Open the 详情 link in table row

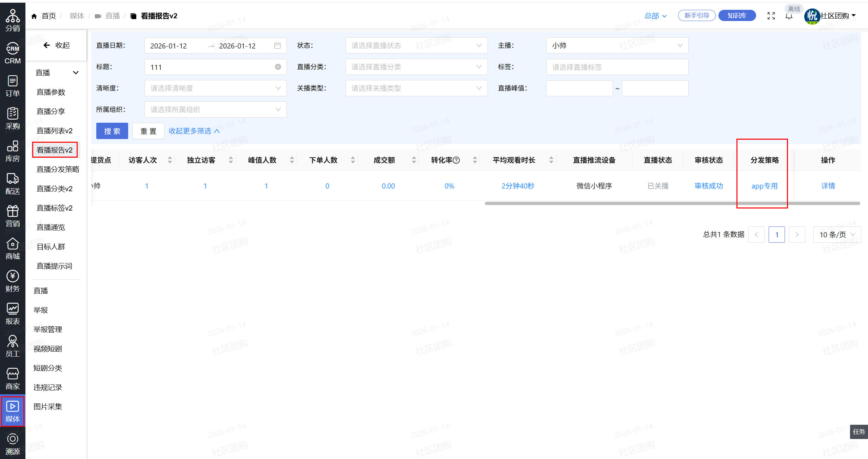[x=828, y=186]
